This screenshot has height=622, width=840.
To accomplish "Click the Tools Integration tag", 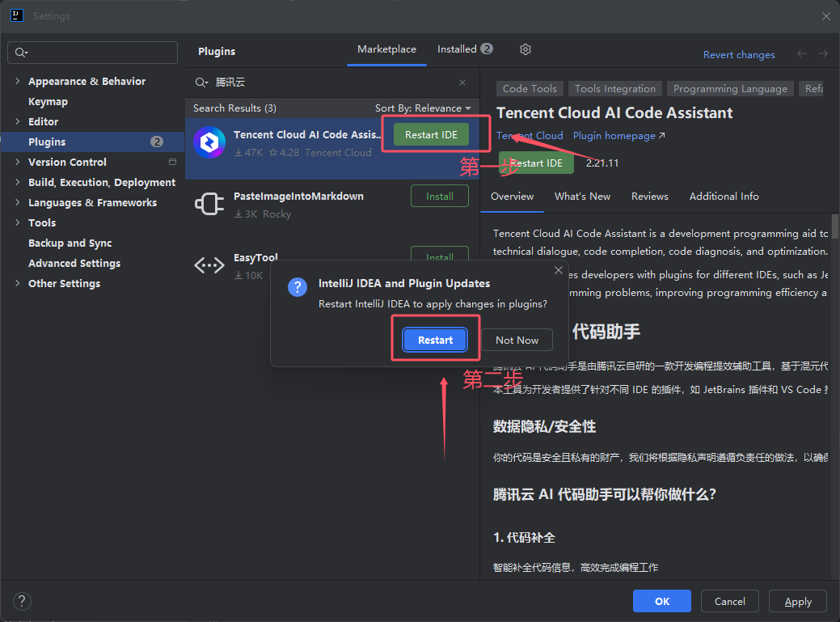I will [x=615, y=89].
